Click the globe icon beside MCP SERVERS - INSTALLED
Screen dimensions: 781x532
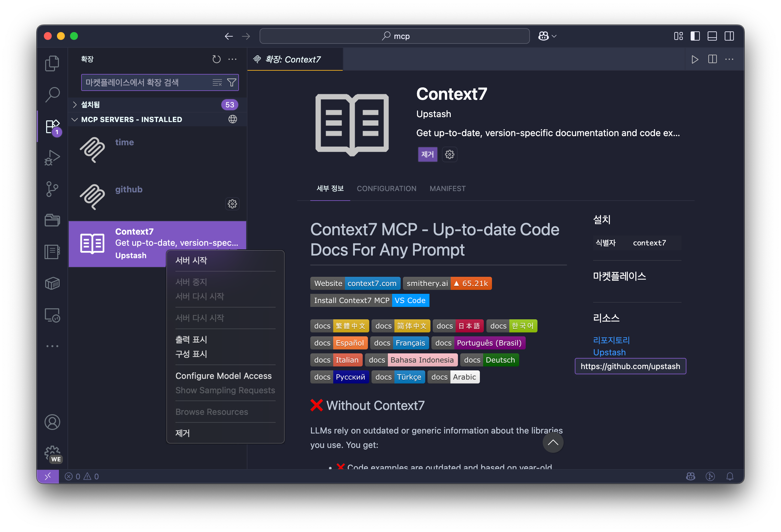(232, 119)
